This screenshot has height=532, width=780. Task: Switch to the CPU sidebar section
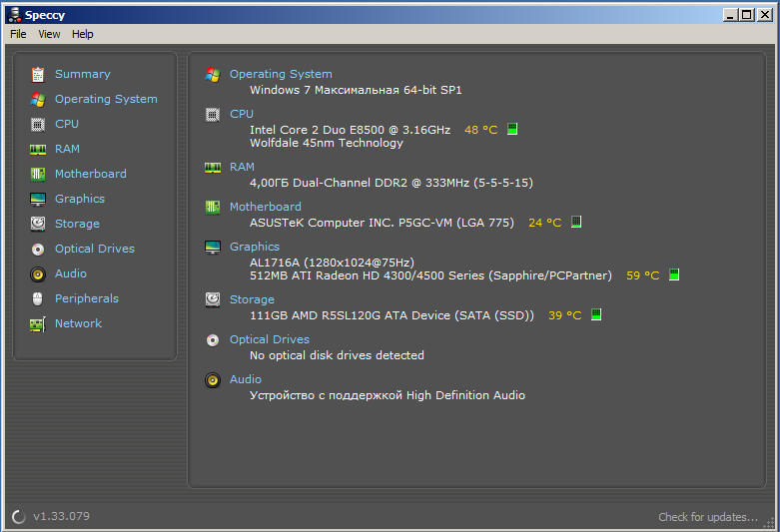(67, 124)
